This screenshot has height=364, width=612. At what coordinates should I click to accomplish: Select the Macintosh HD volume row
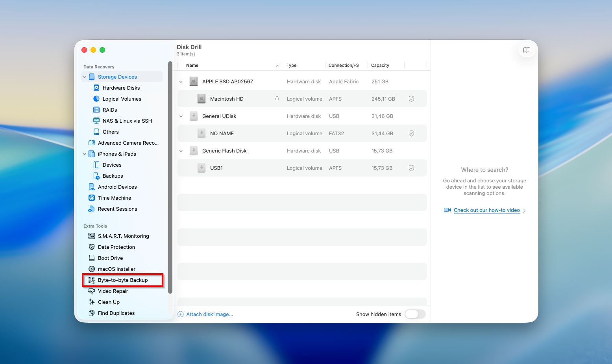point(302,99)
